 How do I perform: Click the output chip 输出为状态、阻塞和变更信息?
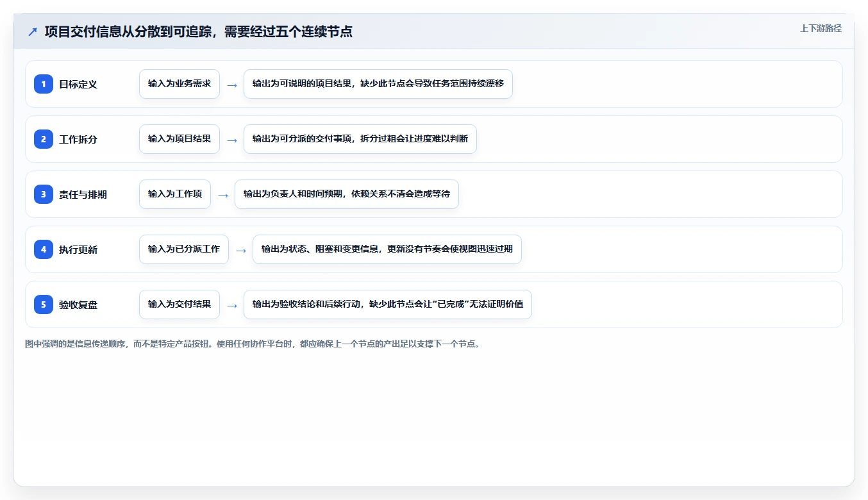[387, 249]
